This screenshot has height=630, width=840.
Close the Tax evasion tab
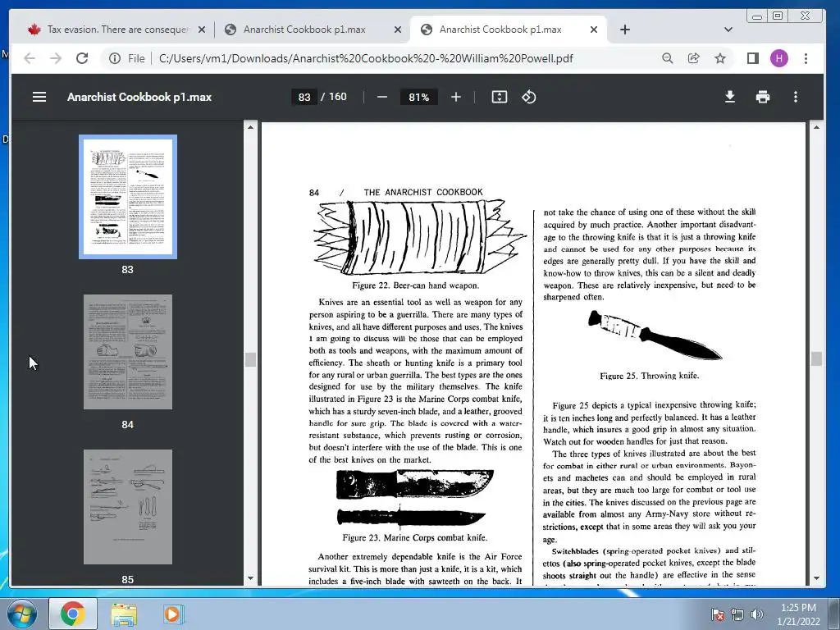pyautogui.click(x=202, y=30)
